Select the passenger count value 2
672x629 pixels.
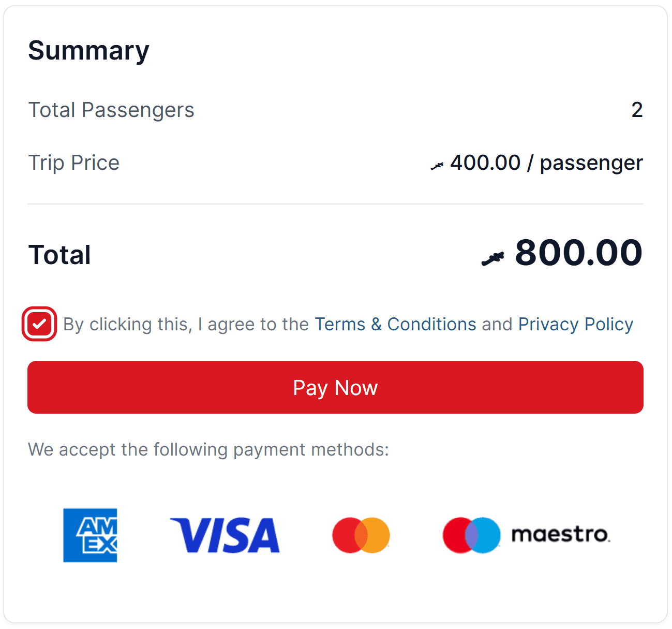click(637, 110)
